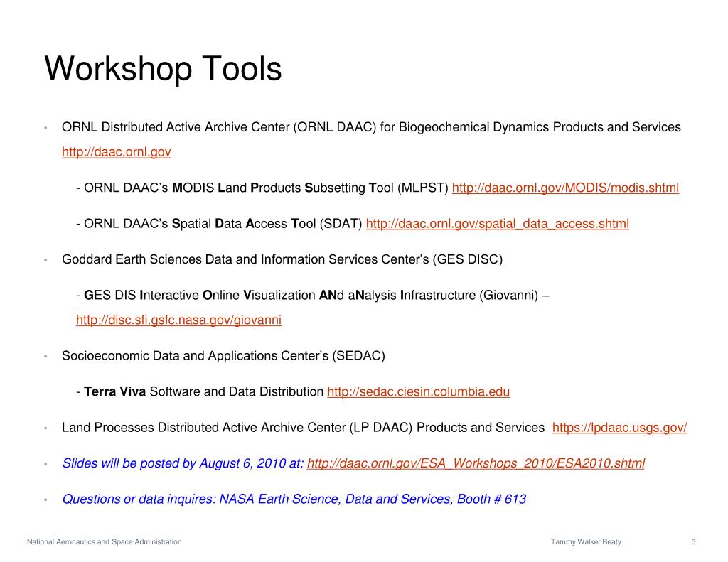Viewport: 728px width, 562px height.
Task: Select the Workshop Tools title
Action: (x=163, y=69)
